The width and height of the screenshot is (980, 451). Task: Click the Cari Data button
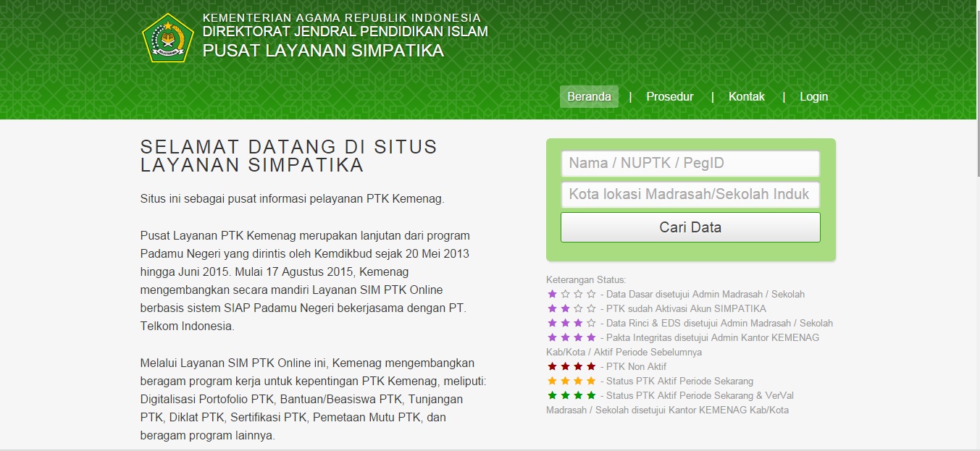click(x=690, y=227)
